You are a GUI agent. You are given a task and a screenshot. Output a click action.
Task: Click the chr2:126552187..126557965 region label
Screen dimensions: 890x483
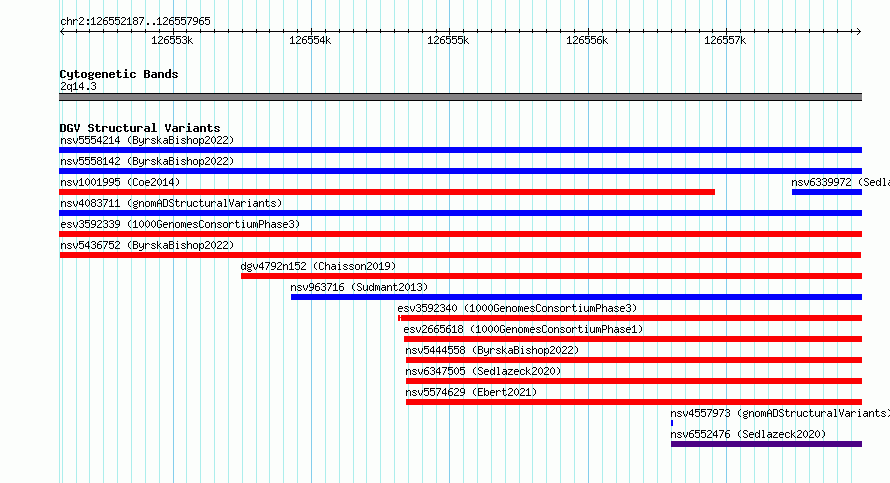click(x=135, y=21)
